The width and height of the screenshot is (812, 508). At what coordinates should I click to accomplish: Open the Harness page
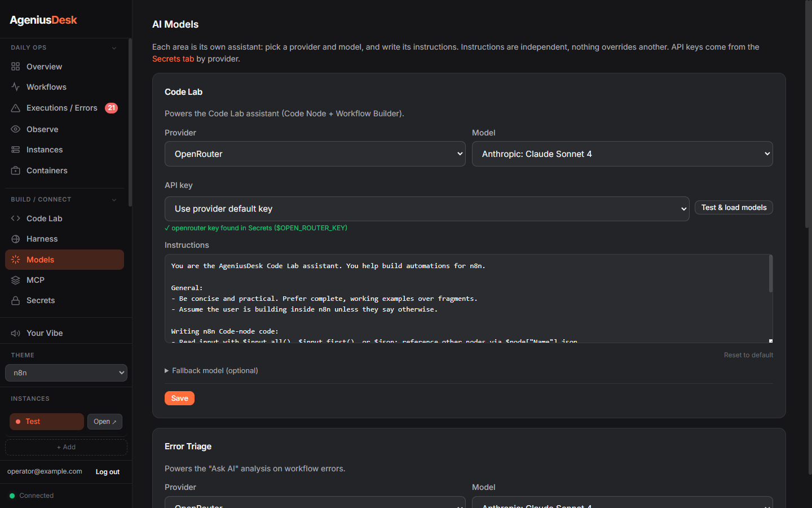[x=64, y=239]
